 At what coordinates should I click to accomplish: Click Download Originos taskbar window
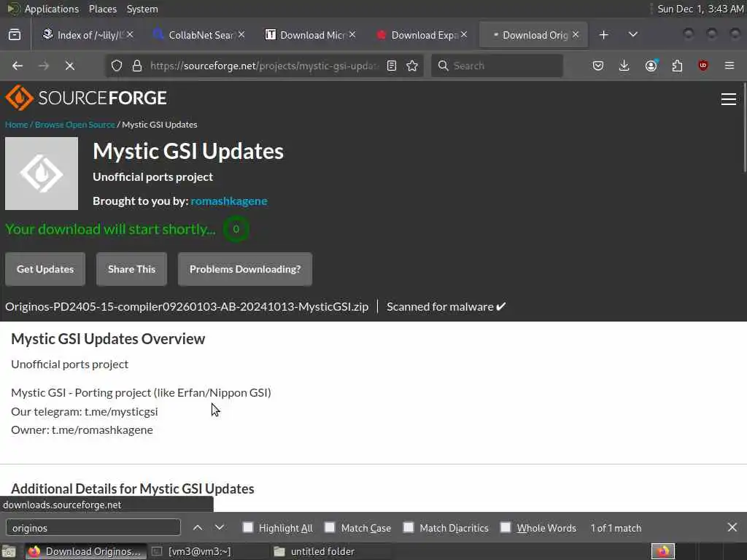[x=86, y=551]
